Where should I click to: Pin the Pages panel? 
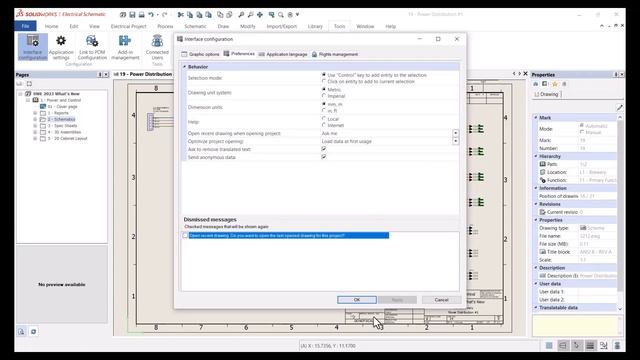(x=100, y=75)
